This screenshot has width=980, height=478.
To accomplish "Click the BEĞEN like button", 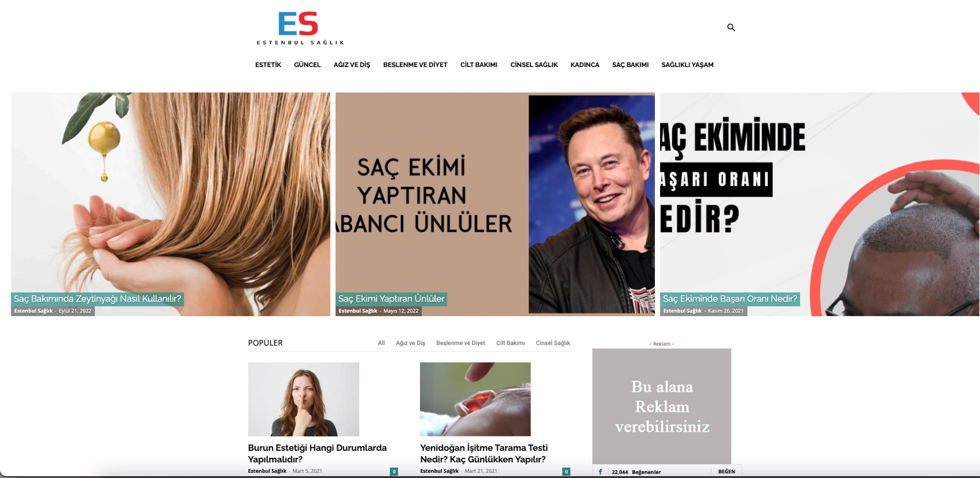I will coord(727,472).
